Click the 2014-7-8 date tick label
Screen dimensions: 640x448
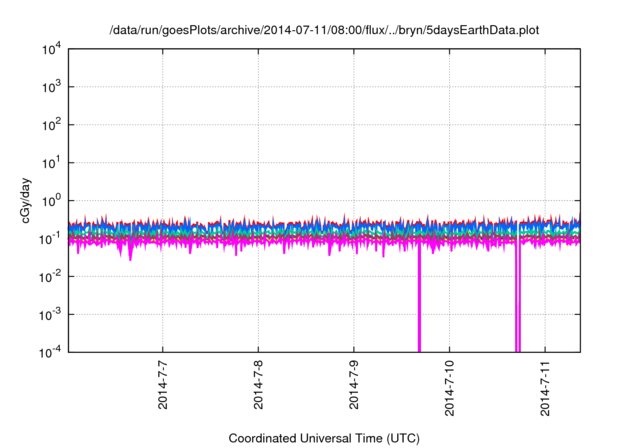pyautogui.click(x=258, y=385)
